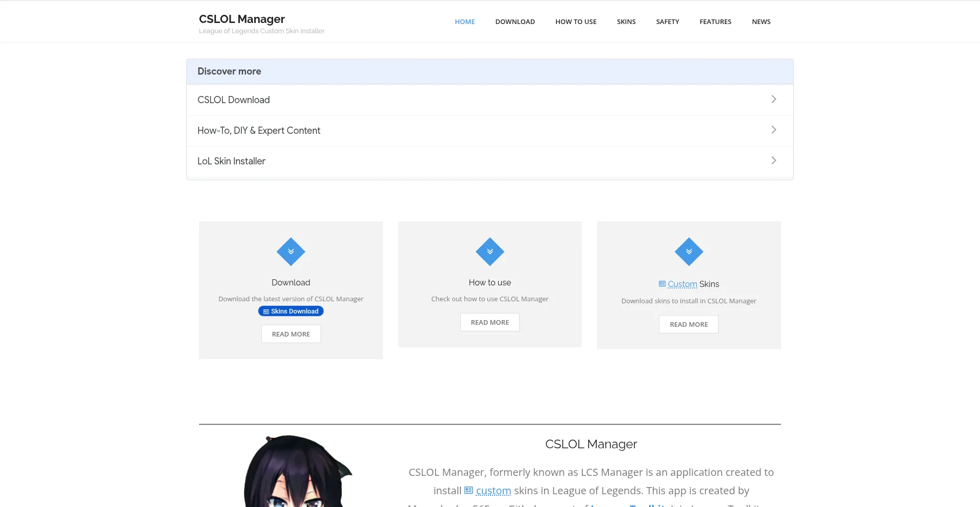Click the How to use card heading
The width and height of the screenshot is (980, 507).
[490, 282]
